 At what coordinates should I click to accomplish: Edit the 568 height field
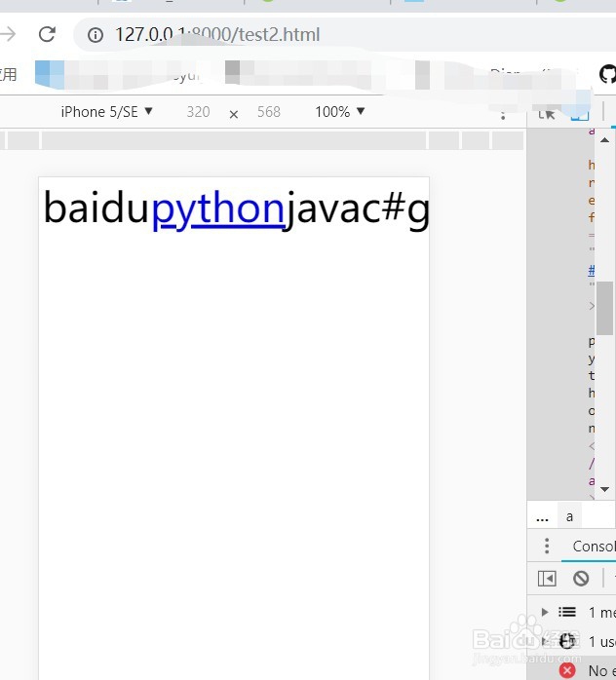[268, 112]
